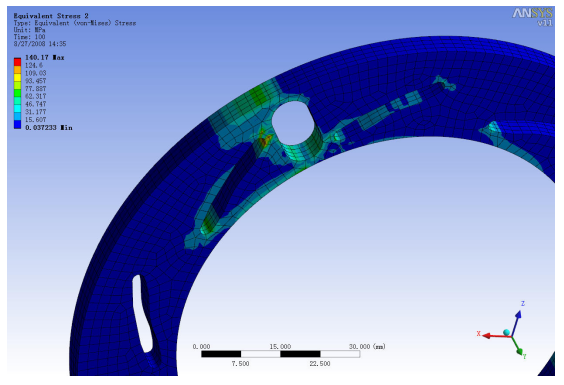
Task: Click the Time: 100 label
Action: (29, 37)
